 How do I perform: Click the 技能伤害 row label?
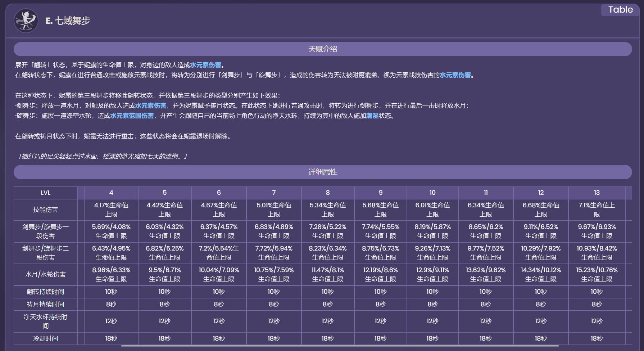click(45, 210)
